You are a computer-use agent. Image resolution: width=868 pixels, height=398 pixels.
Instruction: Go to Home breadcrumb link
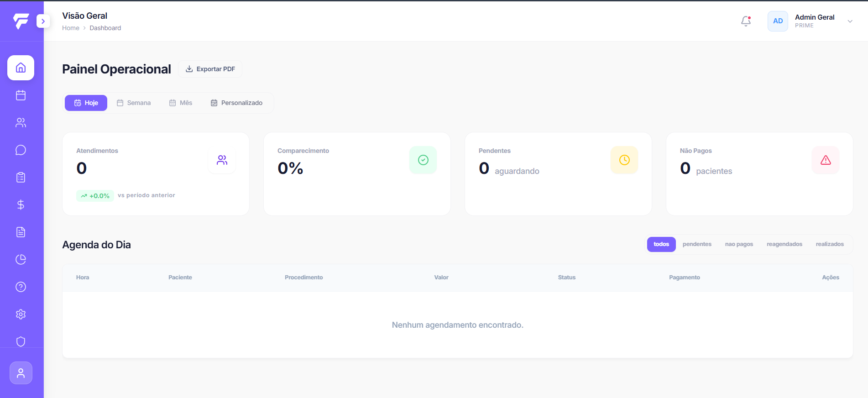[71, 28]
